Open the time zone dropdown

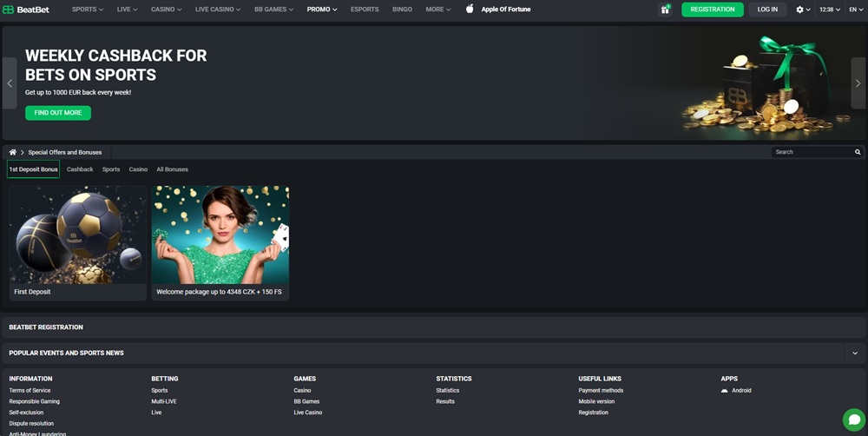[x=830, y=10]
